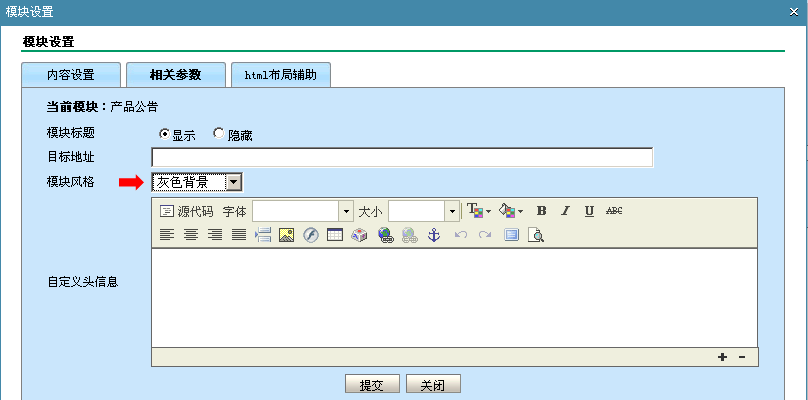Switch to the html布局辅助 tab

281,75
